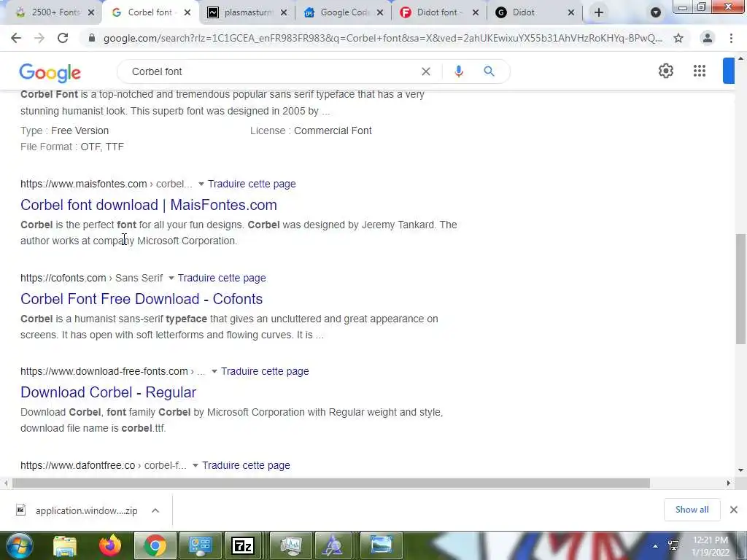This screenshot has width=747, height=560.
Task: Bookmark this page with the star icon
Action: tap(678, 38)
